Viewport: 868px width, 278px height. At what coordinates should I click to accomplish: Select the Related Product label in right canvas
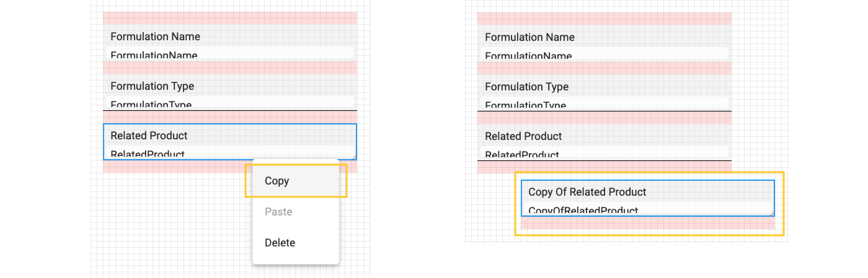(523, 136)
